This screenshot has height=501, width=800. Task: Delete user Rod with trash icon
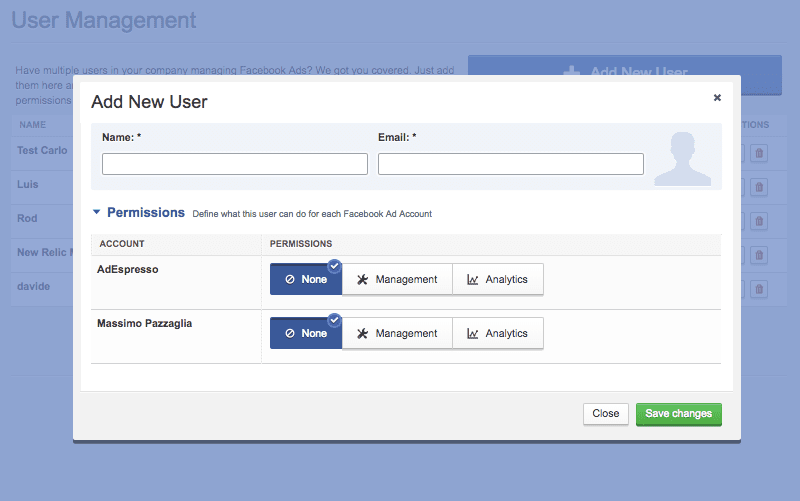click(x=758, y=221)
